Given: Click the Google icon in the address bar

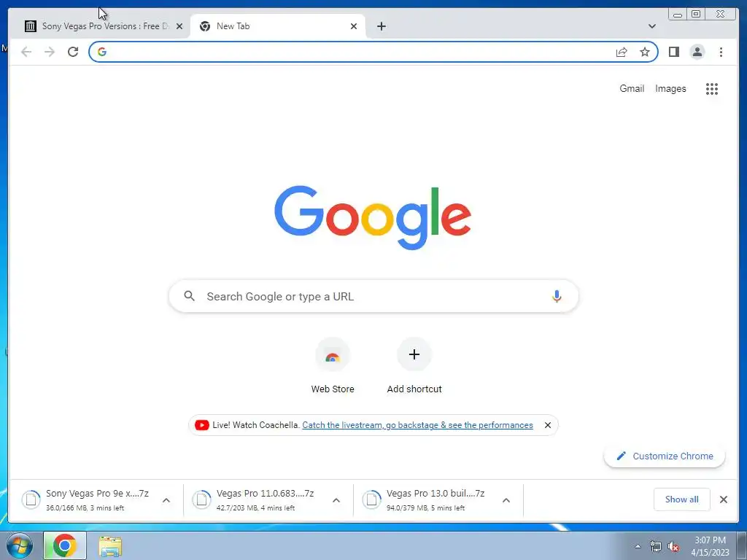Looking at the screenshot, I should pos(102,52).
